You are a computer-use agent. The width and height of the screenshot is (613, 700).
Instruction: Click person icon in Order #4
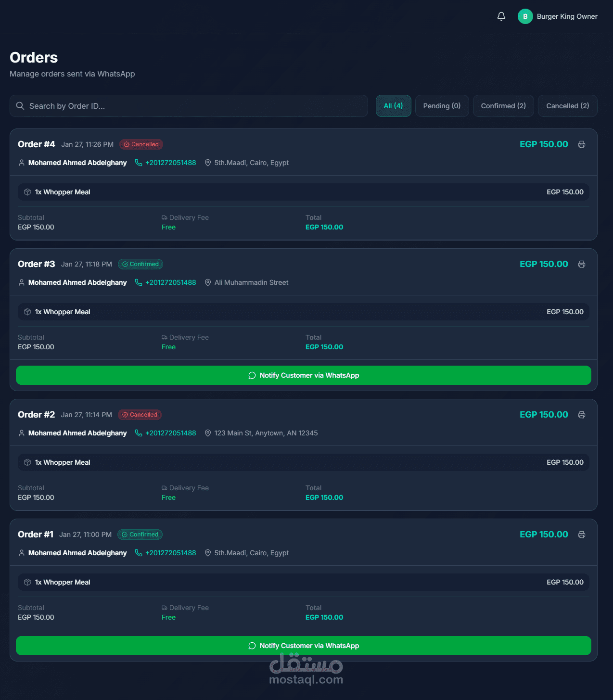(22, 163)
